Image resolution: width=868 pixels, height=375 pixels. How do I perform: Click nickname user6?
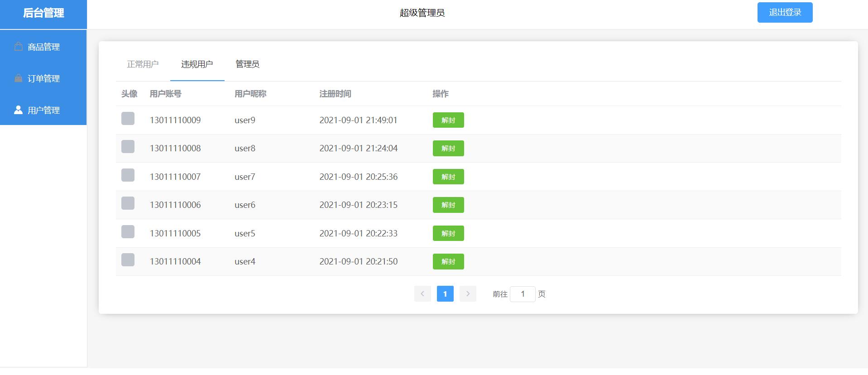pyautogui.click(x=245, y=205)
